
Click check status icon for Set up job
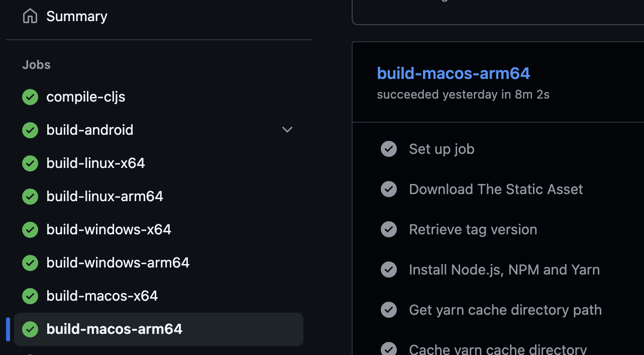pos(389,149)
